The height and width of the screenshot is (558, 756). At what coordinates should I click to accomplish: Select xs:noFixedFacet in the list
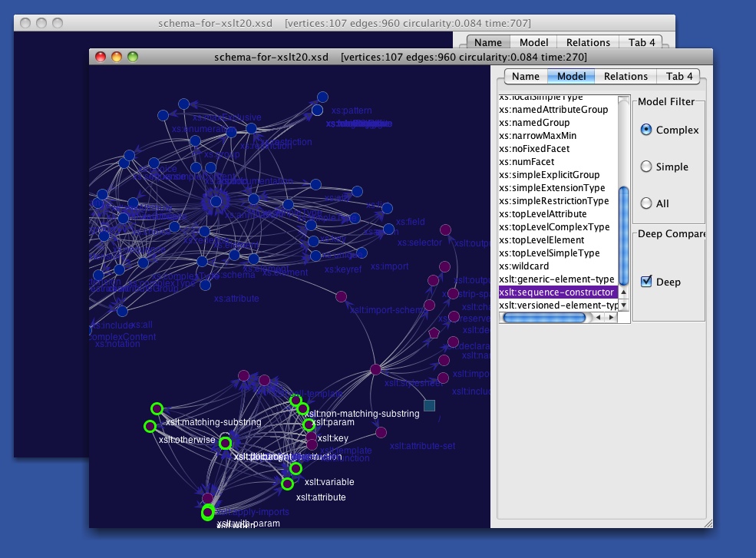[558, 149]
